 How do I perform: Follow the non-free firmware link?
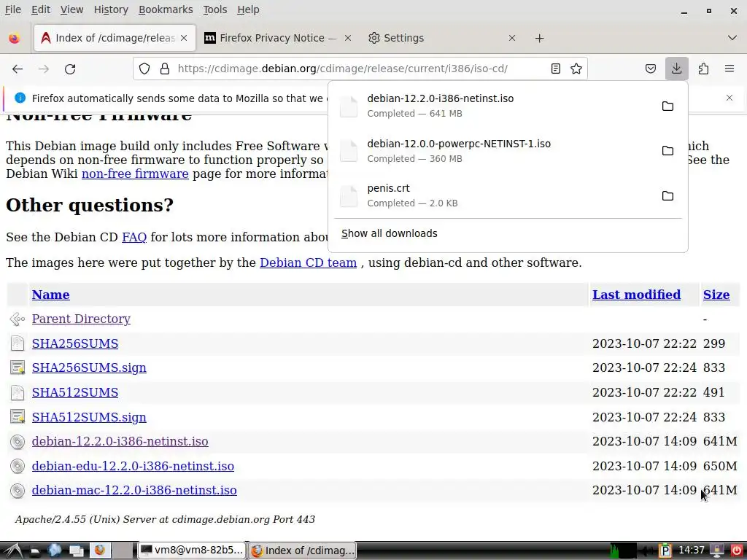click(x=135, y=174)
